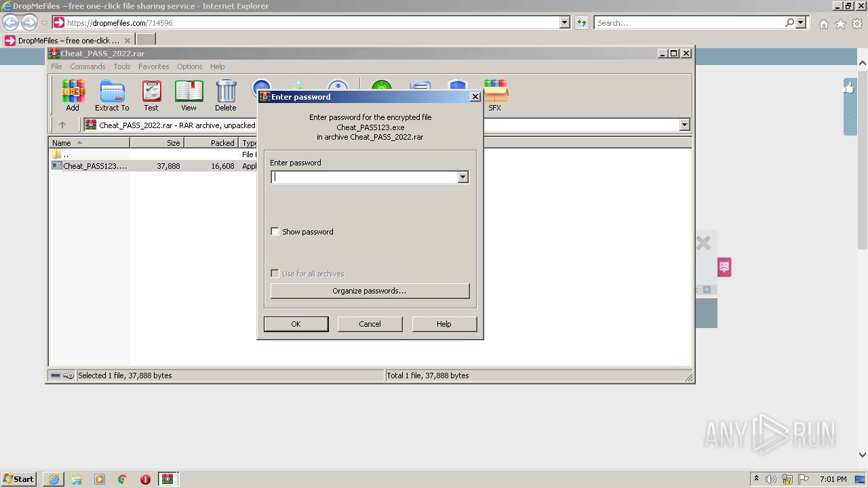Open the red Opera taskbar icon
This screenshot has width=868, height=488.
click(145, 479)
